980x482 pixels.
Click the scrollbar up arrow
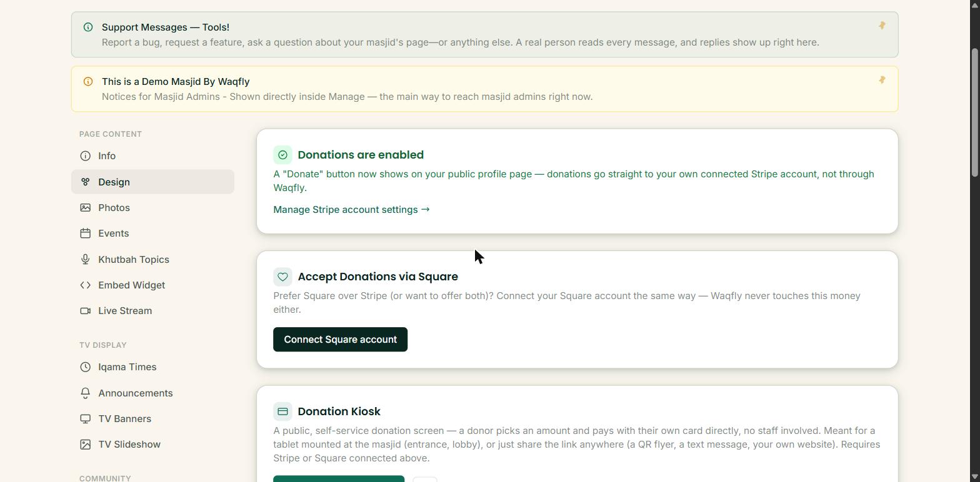974,4
